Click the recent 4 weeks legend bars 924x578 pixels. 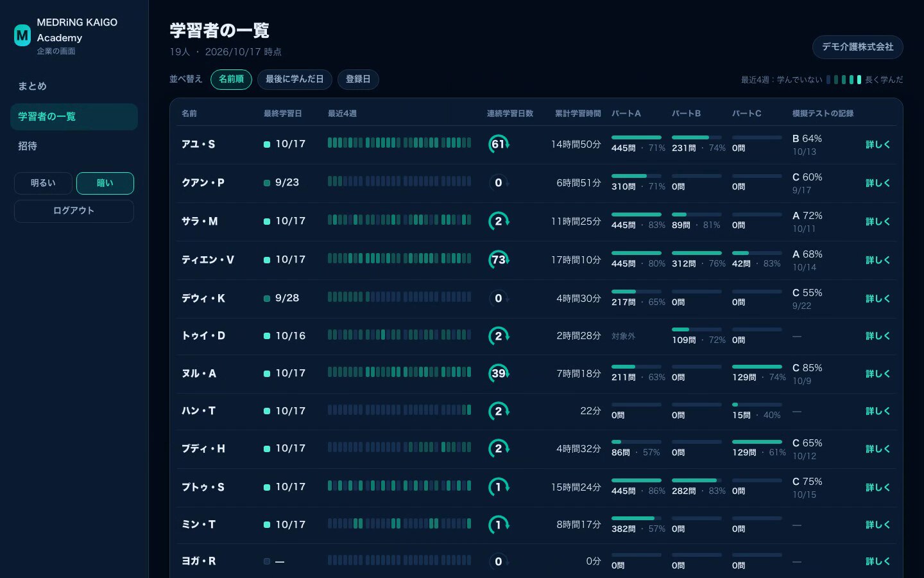pyautogui.click(x=844, y=80)
